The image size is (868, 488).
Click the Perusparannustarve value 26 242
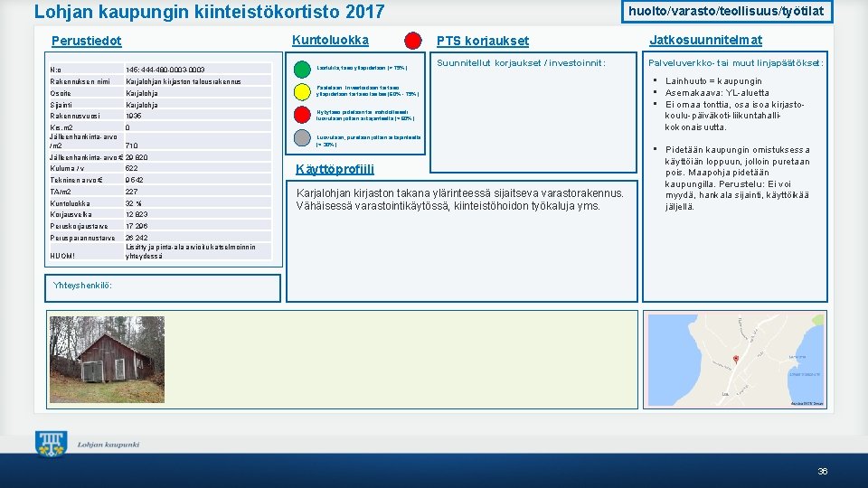137,238
